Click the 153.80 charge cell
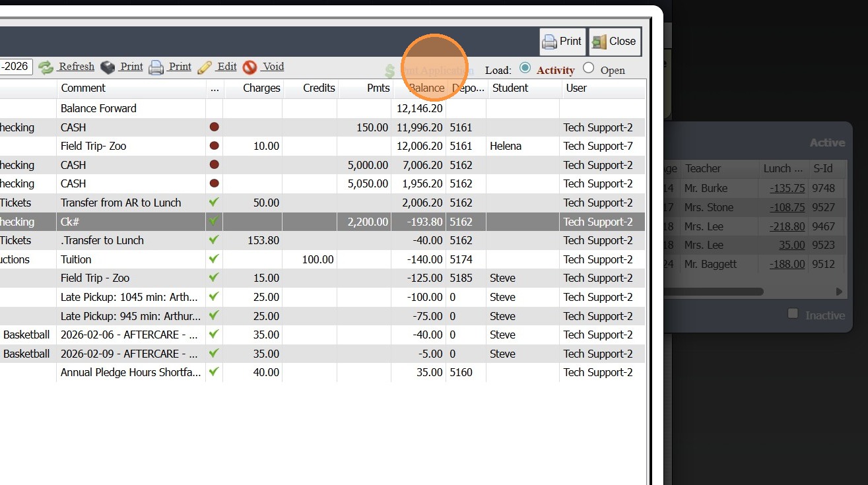Image resolution: width=868 pixels, height=485 pixels. 253,240
